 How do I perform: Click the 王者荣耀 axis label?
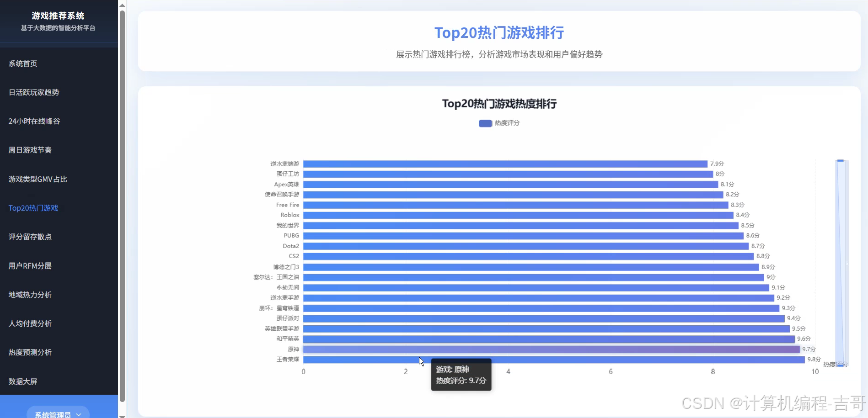(x=288, y=360)
